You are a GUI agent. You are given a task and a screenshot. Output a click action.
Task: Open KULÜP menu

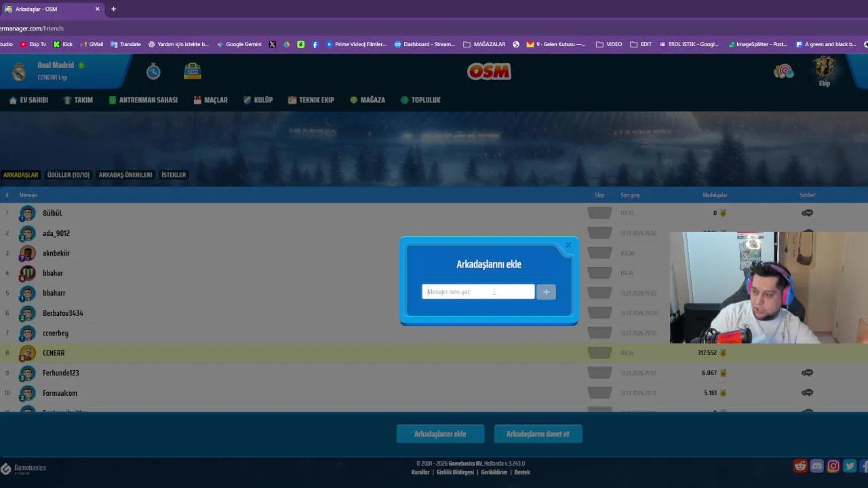(258, 100)
